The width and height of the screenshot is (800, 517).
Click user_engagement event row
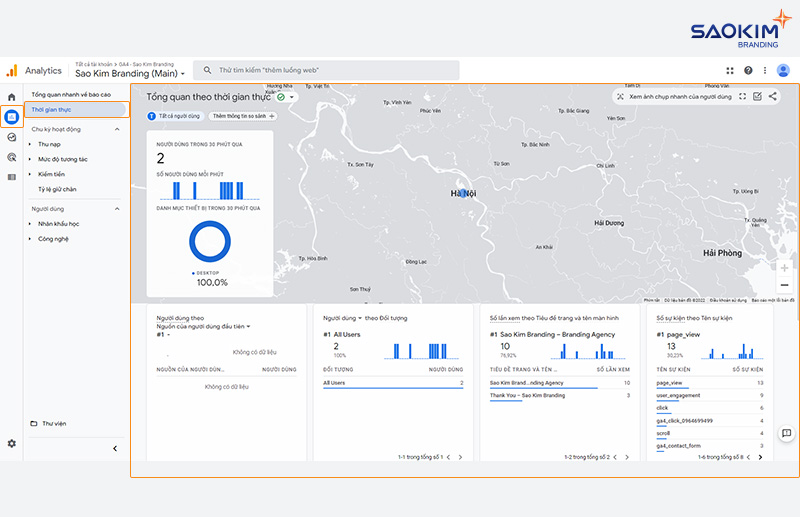710,396
